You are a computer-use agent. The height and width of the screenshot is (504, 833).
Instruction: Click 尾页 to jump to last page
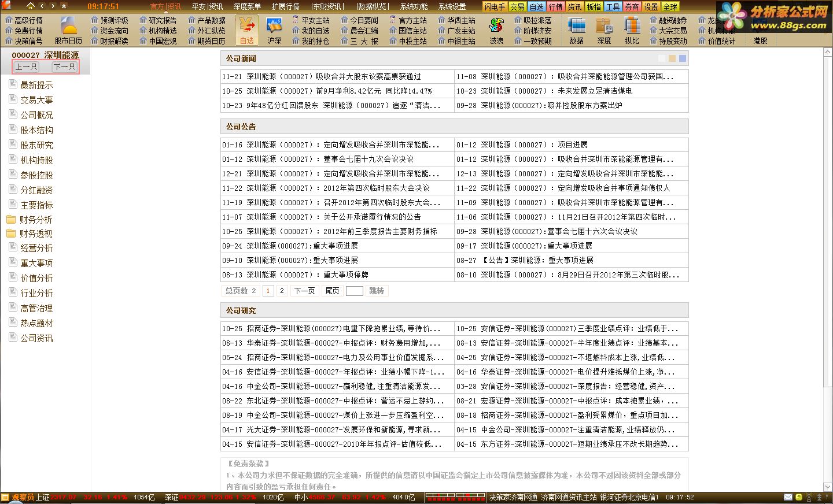(x=332, y=291)
